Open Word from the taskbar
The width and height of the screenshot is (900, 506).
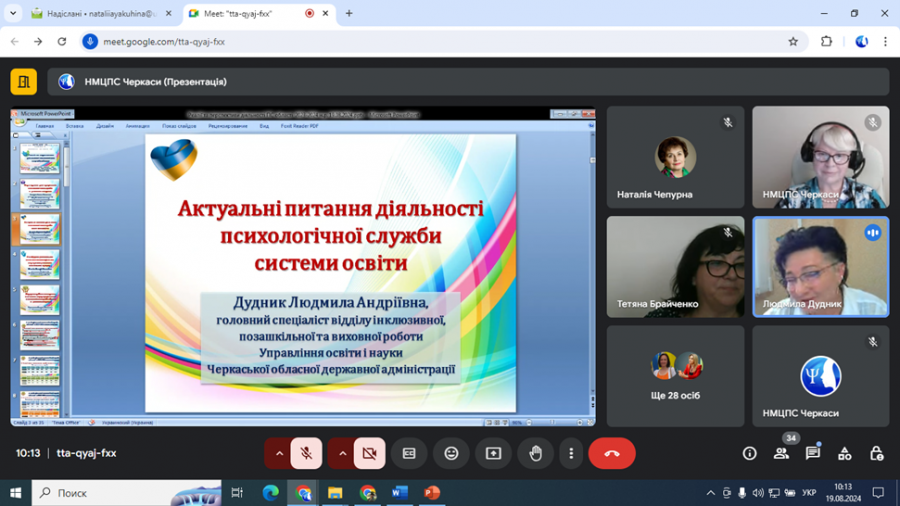(x=399, y=493)
